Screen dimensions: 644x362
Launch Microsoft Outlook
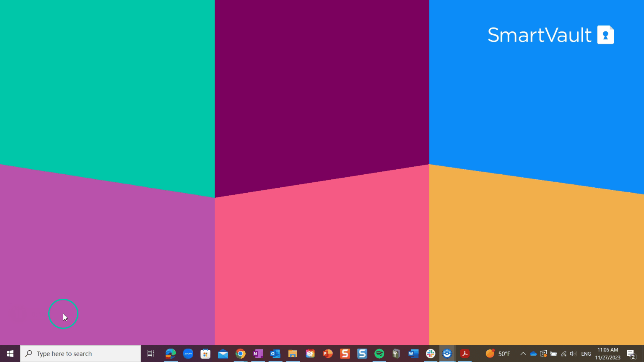275,354
